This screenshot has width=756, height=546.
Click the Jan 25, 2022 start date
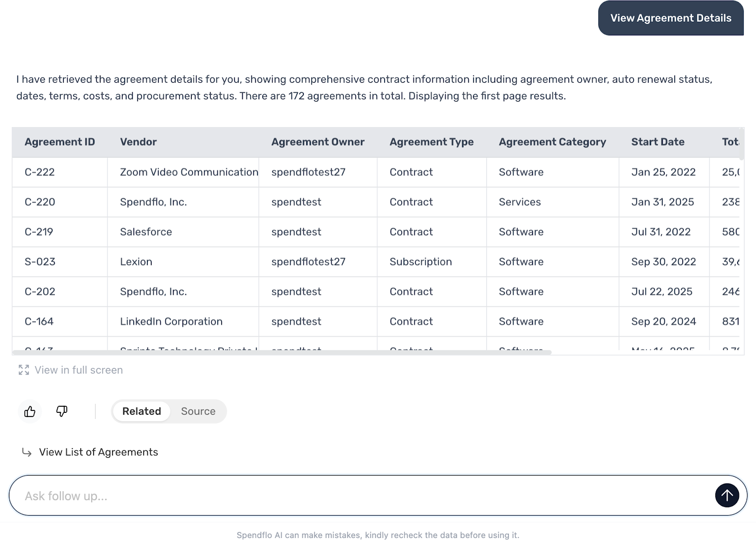point(663,172)
